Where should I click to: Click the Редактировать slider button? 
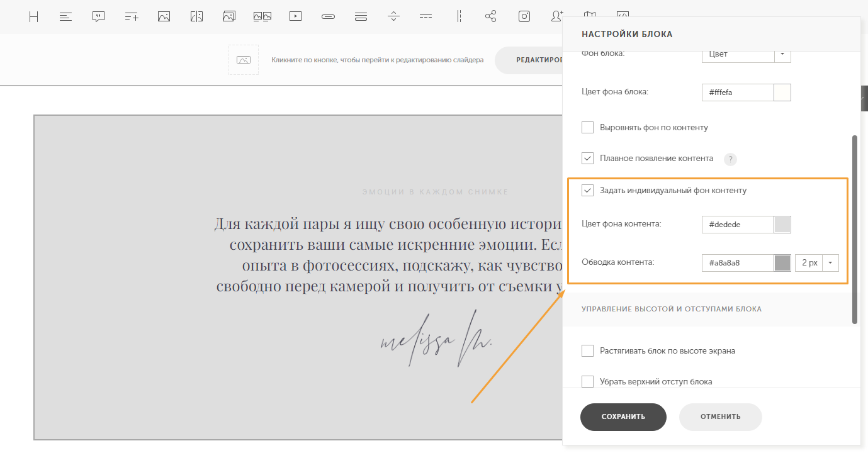(x=529, y=60)
